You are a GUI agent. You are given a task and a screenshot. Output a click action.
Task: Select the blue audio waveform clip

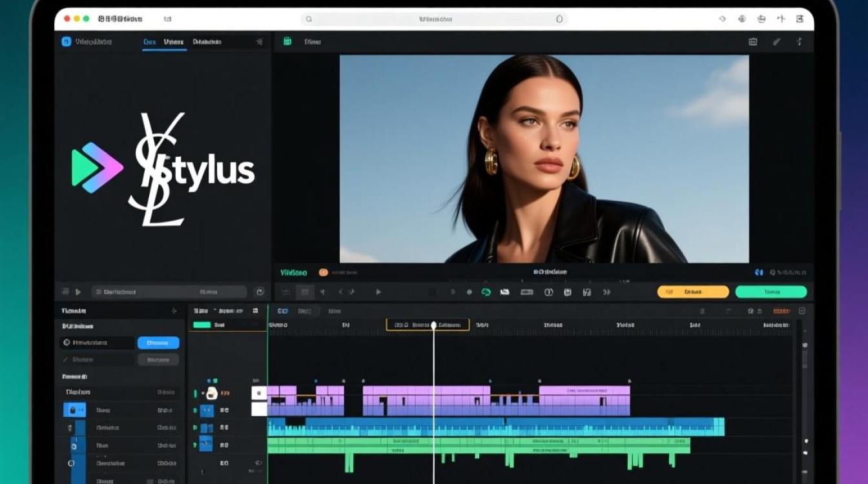[x=496, y=427]
